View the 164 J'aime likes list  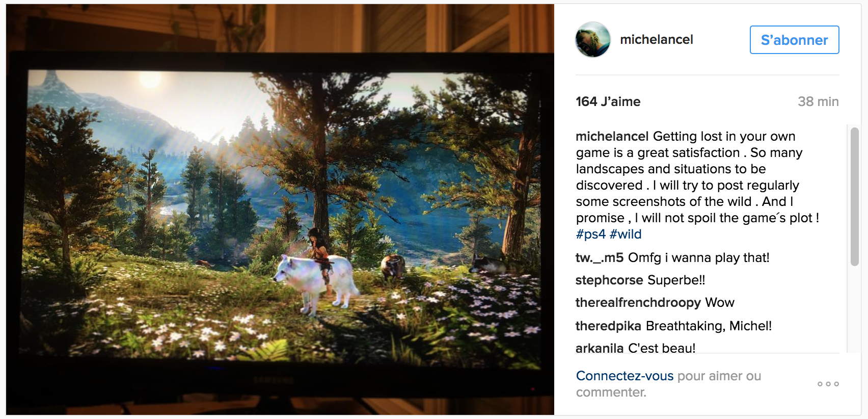tap(608, 101)
